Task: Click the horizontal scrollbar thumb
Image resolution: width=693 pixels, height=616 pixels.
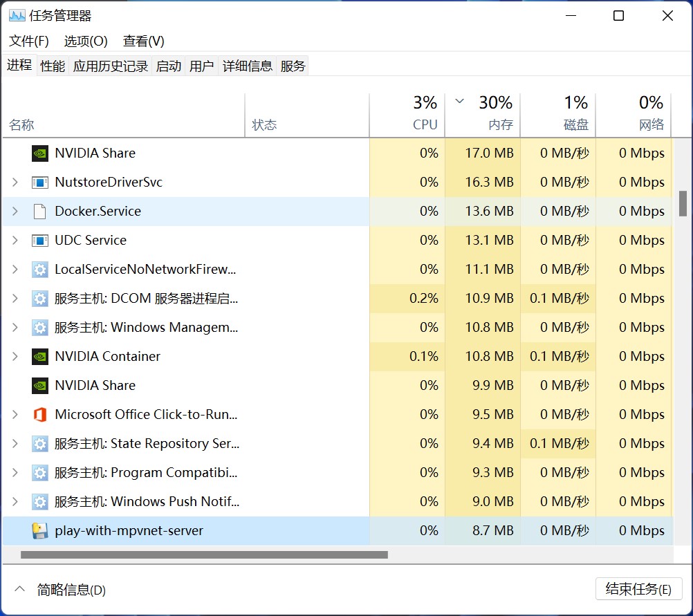Action: 204,555
